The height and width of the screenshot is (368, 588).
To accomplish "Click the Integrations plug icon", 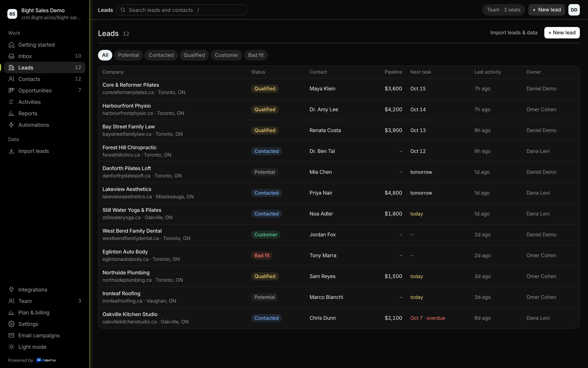I will click(11, 290).
